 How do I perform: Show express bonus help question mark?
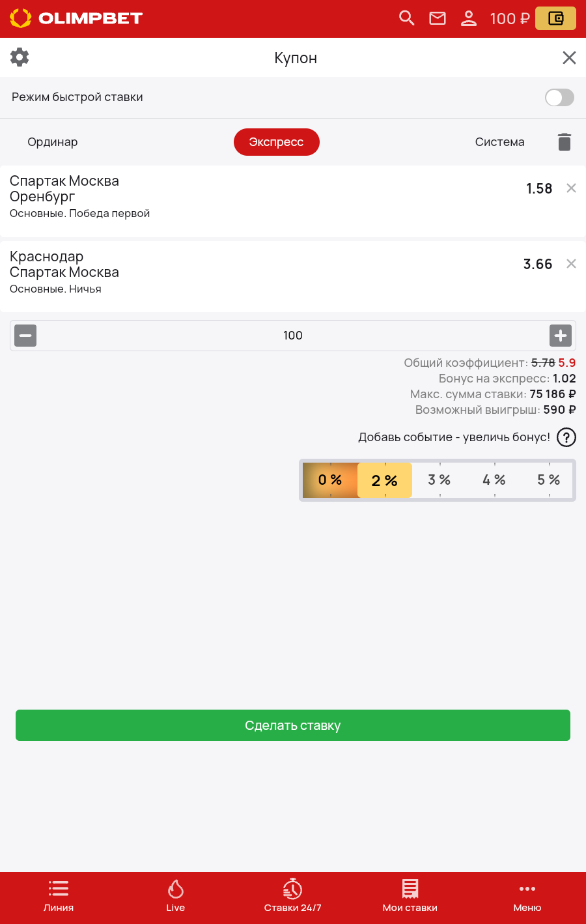pyautogui.click(x=566, y=437)
